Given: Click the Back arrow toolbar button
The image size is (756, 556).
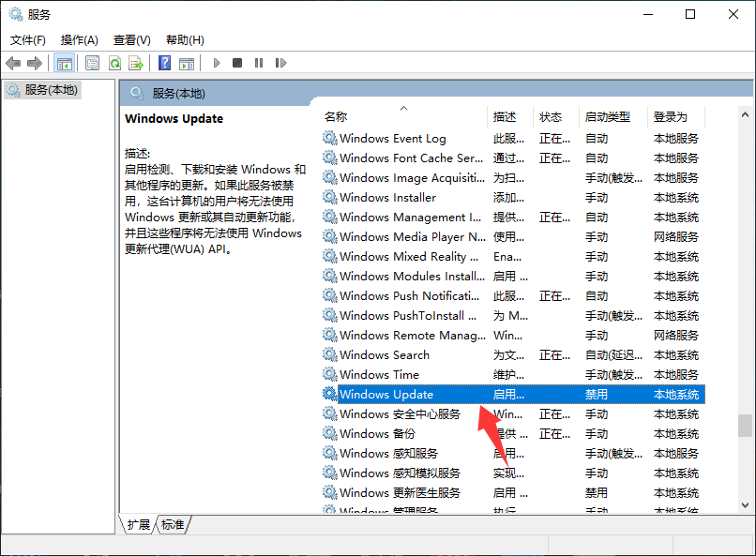Looking at the screenshot, I should click(13, 63).
